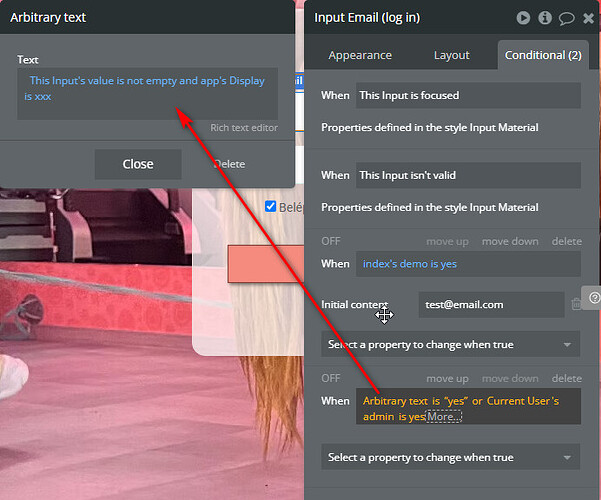Screen dimensions: 601x500
Task: Toggle the OFF switch above index's demo condition
Action: click(x=331, y=241)
